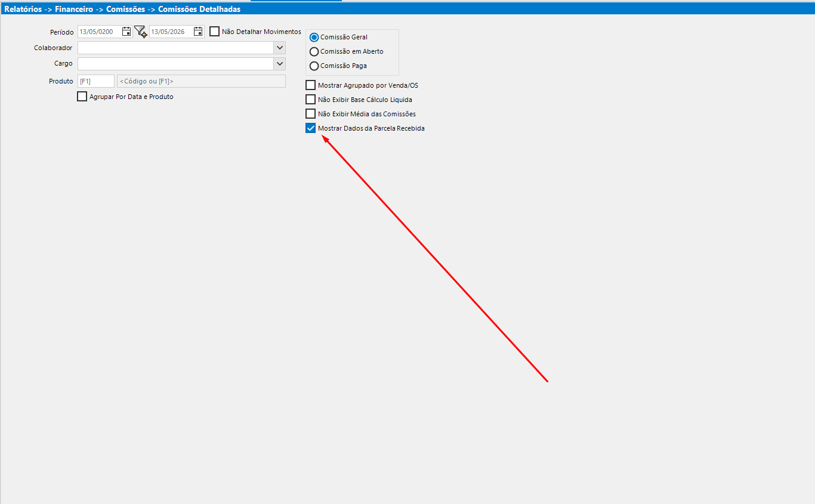Check Não Exibir Média das Comissões

point(310,114)
